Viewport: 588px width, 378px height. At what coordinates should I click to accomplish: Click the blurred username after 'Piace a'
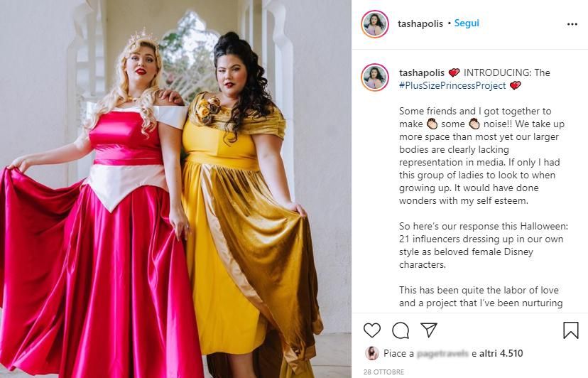(442, 353)
